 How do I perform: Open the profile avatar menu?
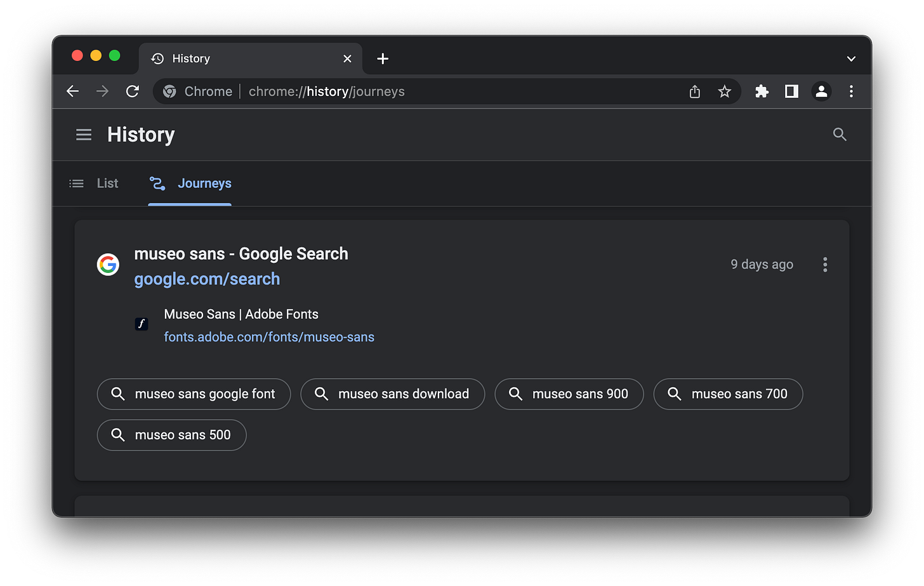pos(821,91)
